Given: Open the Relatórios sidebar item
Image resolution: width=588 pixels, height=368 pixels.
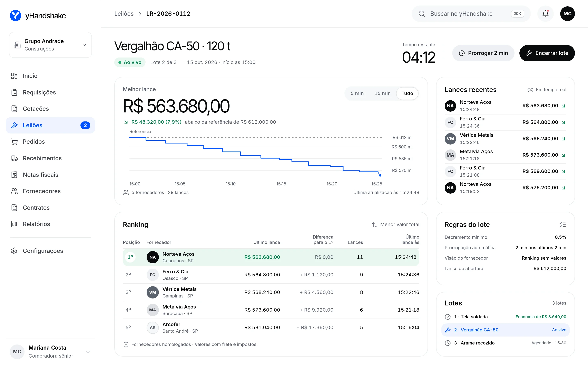Looking at the screenshot, I should coord(50,224).
